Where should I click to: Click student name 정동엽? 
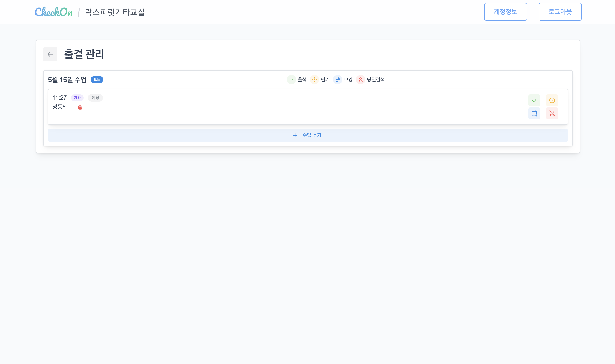pos(60,107)
